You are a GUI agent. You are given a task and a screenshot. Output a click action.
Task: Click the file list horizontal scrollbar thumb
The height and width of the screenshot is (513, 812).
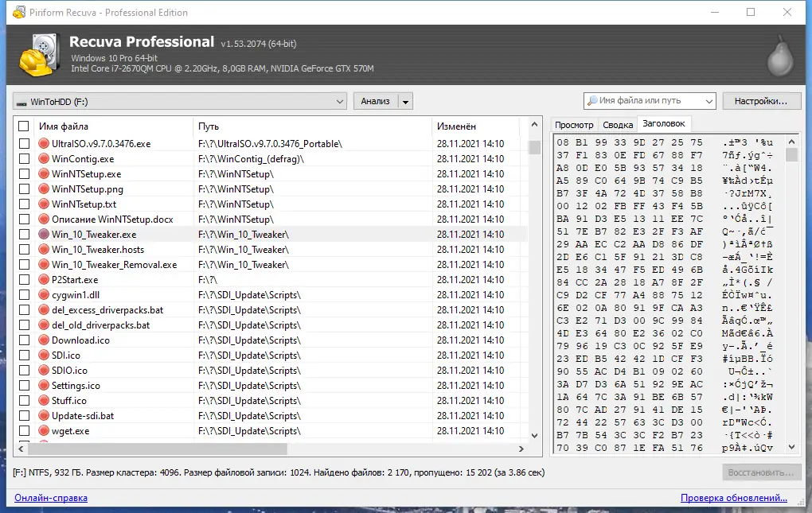click(158, 449)
